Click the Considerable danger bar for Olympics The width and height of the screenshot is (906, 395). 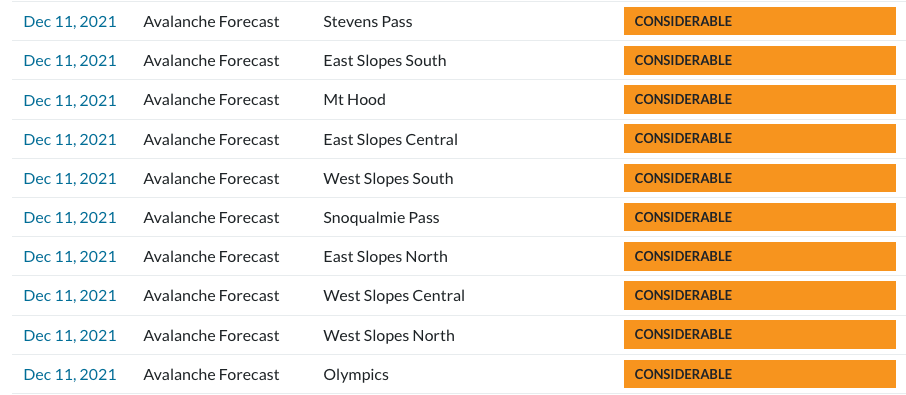pyautogui.click(x=759, y=374)
